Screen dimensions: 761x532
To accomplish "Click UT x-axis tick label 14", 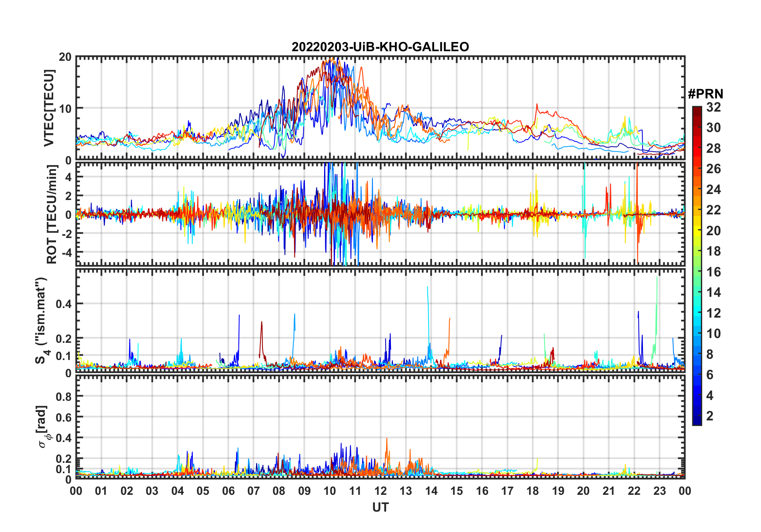I will [431, 491].
